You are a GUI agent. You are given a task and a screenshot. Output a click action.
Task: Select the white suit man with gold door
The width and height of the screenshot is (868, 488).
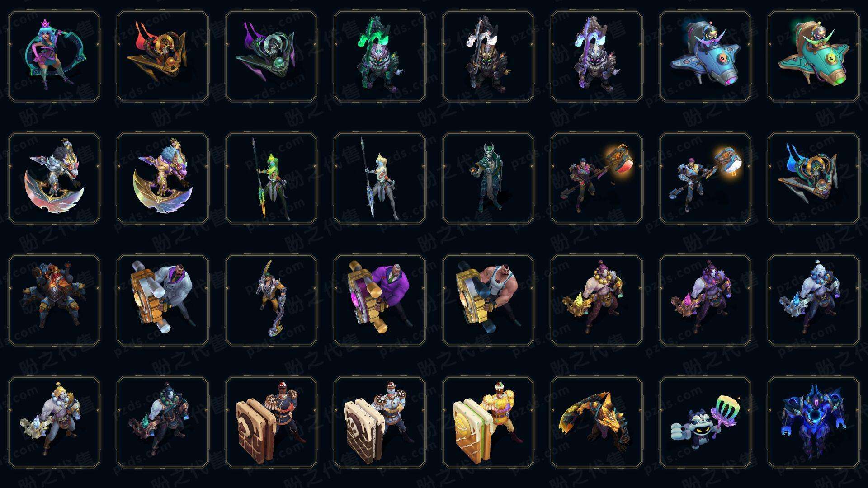tap(163, 300)
